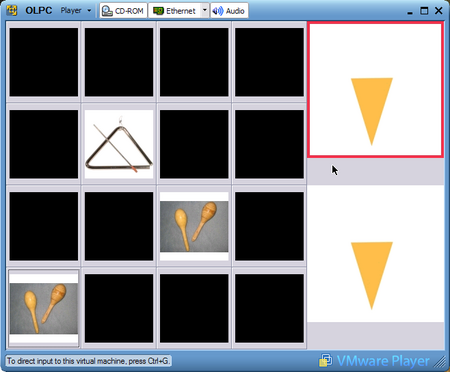Maximize the VMware Player window
450x372 pixels.
click(x=424, y=11)
